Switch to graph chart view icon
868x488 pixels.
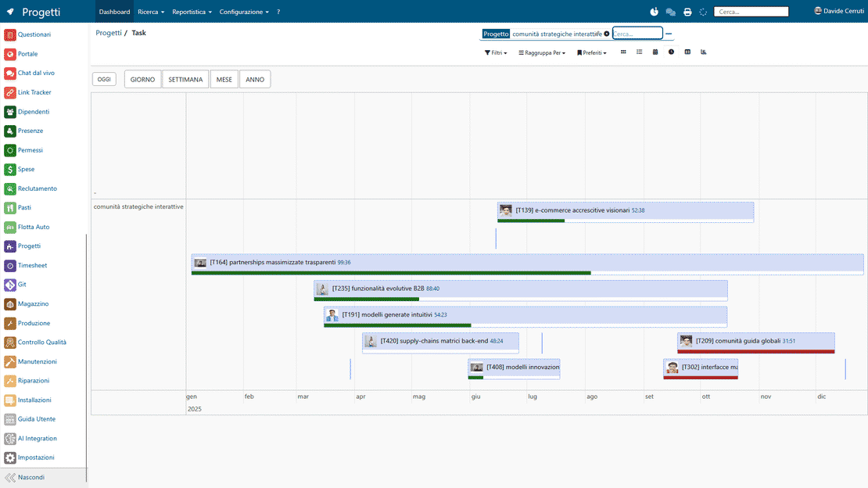coord(704,52)
